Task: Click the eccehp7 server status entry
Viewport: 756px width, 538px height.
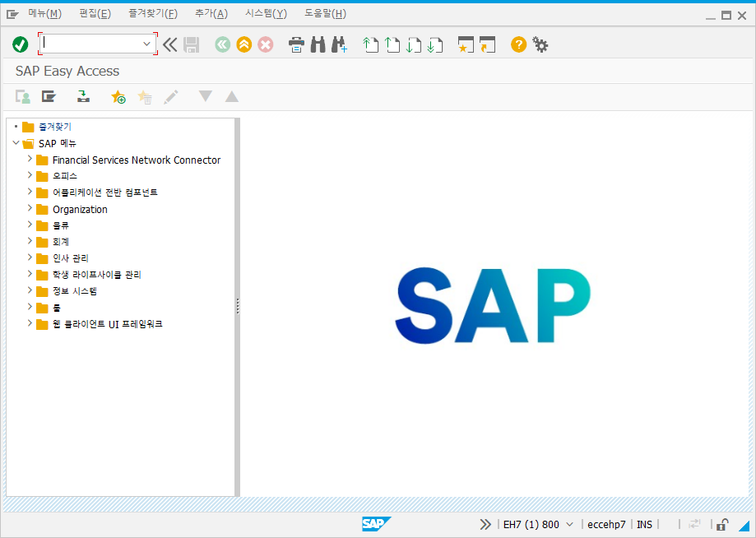Action: [x=606, y=525]
